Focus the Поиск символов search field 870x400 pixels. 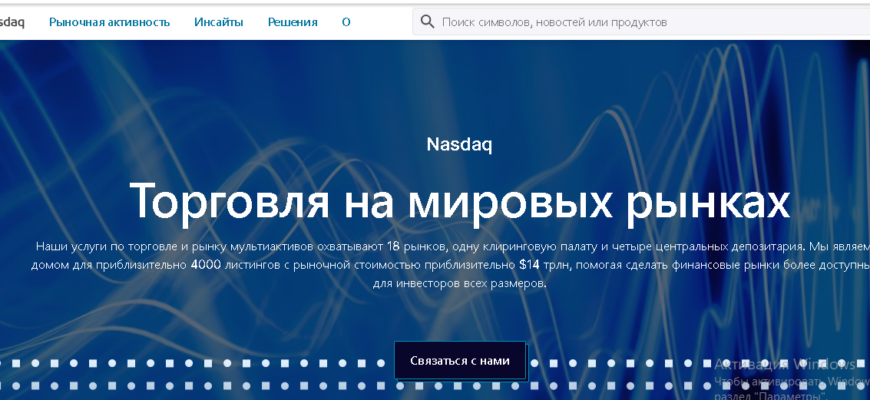click(x=641, y=22)
